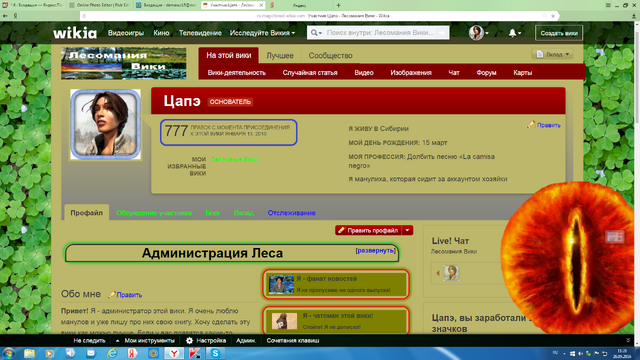
Task: Open the Windows Start menu
Action: tap(9, 353)
